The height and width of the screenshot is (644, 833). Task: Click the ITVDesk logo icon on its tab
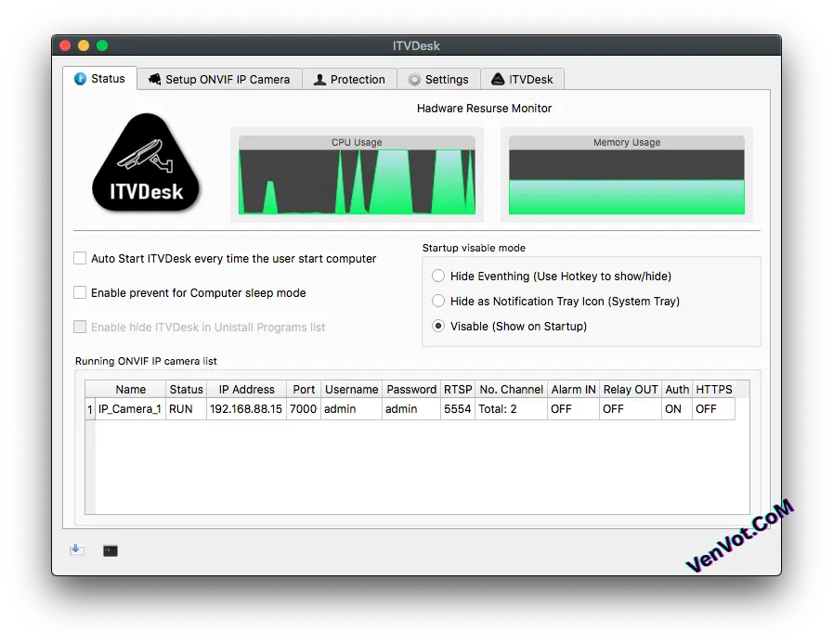[x=495, y=80]
